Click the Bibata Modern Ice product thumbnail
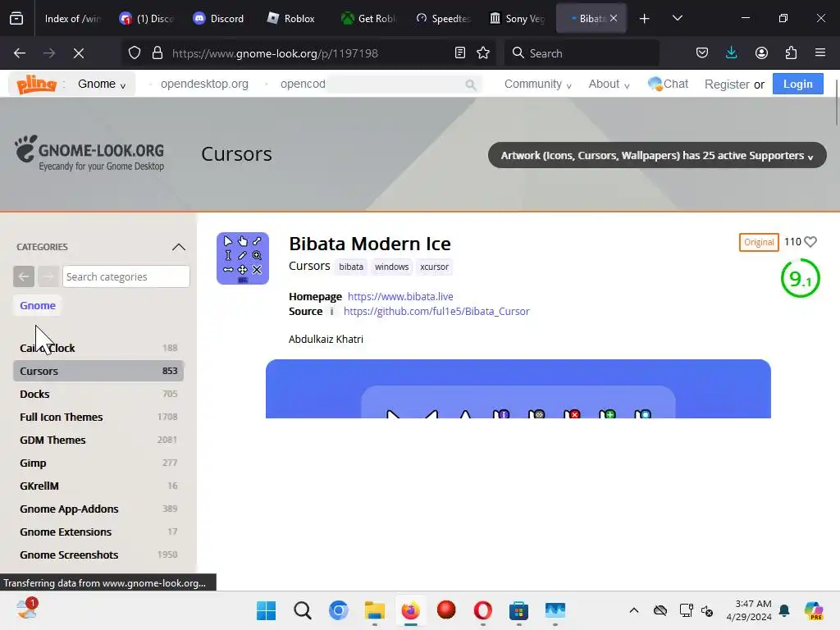Image resolution: width=840 pixels, height=630 pixels. click(243, 258)
